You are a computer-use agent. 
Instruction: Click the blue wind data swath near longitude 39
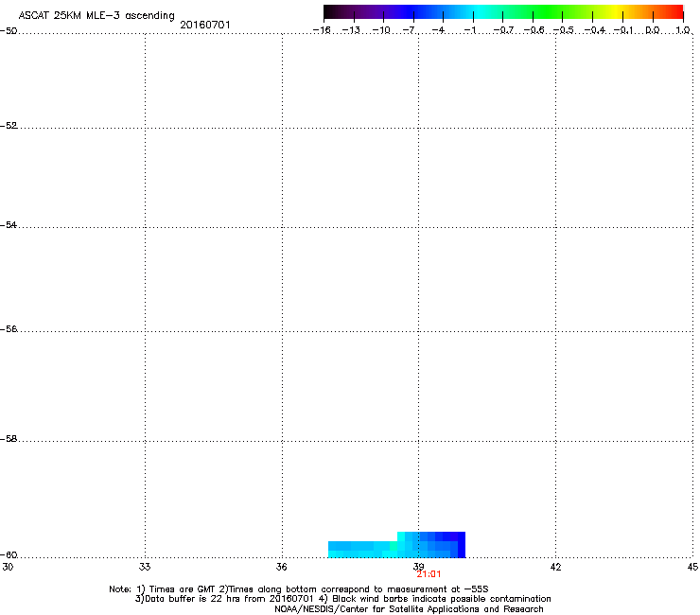click(x=397, y=545)
